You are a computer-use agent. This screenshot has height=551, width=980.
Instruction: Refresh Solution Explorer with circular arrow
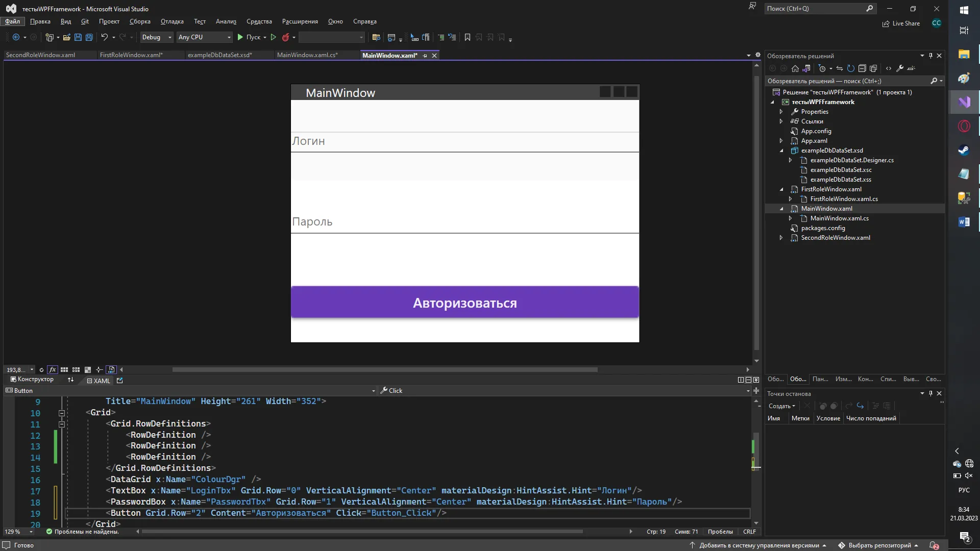pyautogui.click(x=851, y=68)
